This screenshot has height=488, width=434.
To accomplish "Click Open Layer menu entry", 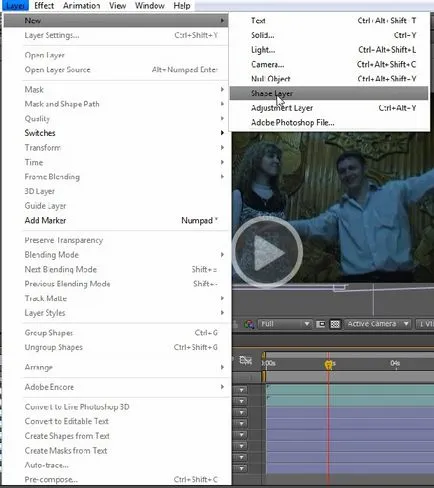I will tap(116, 55).
